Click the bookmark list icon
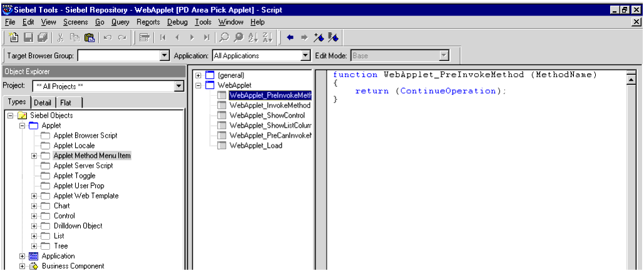The image size is (644, 271). 333,38
